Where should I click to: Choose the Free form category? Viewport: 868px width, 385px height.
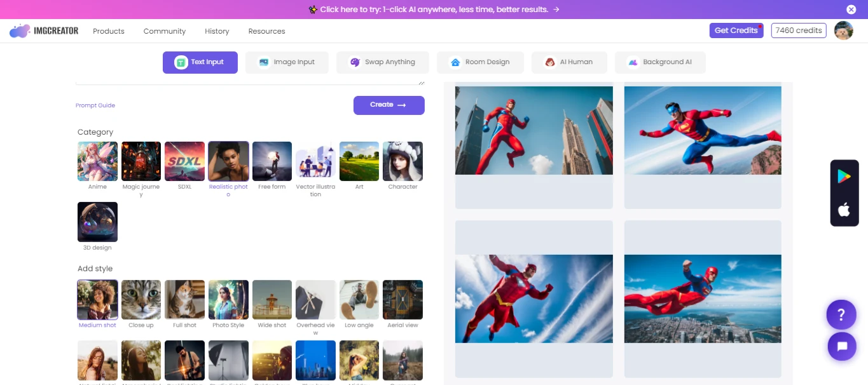pyautogui.click(x=272, y=161)
